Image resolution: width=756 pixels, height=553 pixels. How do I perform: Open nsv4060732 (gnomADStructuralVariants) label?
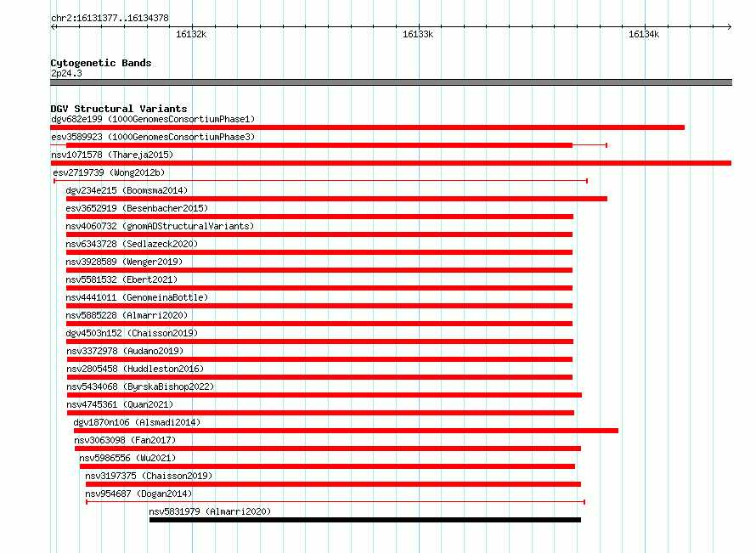(x=160, y=226)
